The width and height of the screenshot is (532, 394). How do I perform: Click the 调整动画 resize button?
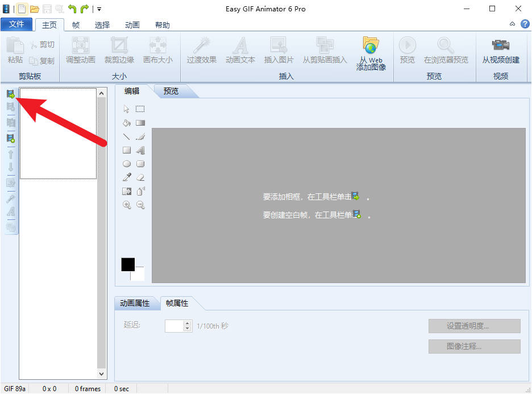pos(80,51)
